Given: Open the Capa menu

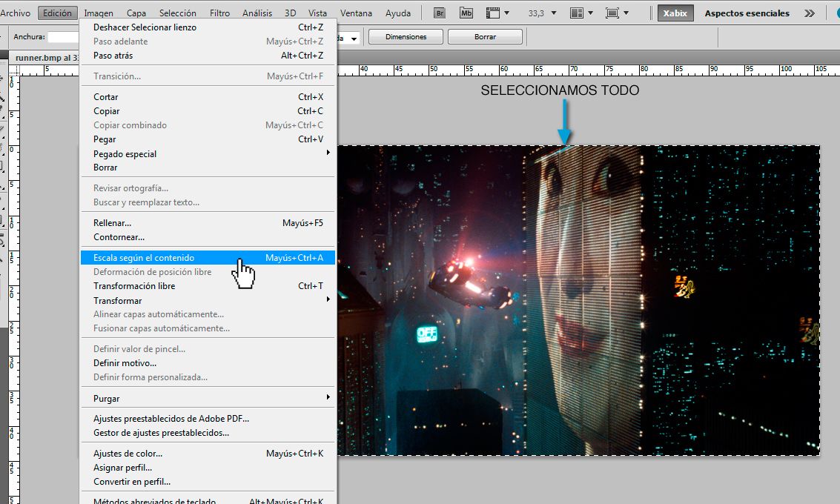Looking at the screenshot, I should [x=136, y=13].
